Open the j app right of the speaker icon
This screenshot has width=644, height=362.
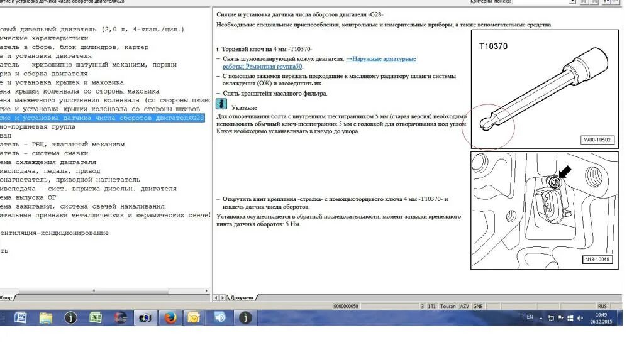(x=245, y=317)
